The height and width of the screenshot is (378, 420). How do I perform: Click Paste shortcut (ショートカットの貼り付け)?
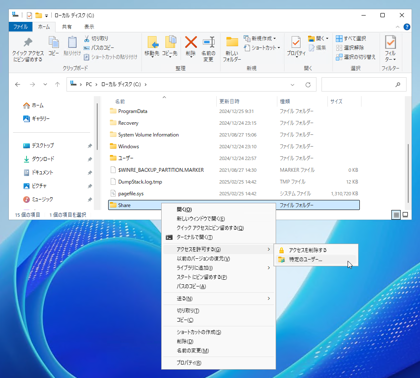110,57
